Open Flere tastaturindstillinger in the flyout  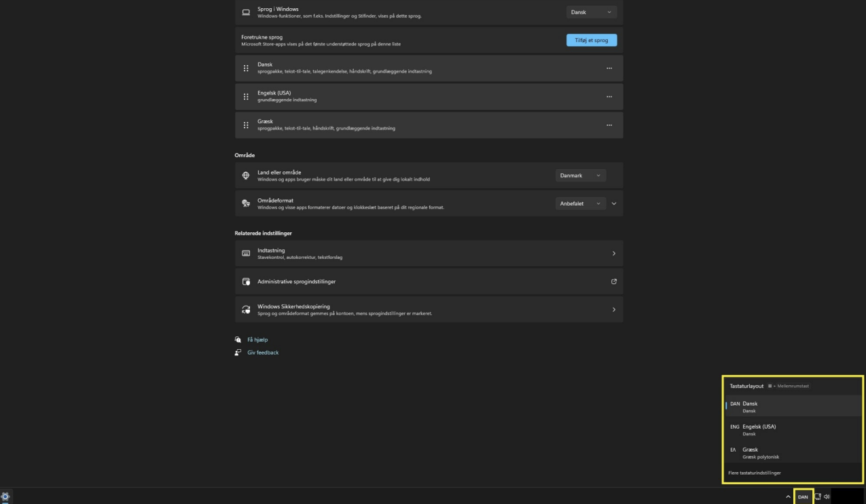755,473
